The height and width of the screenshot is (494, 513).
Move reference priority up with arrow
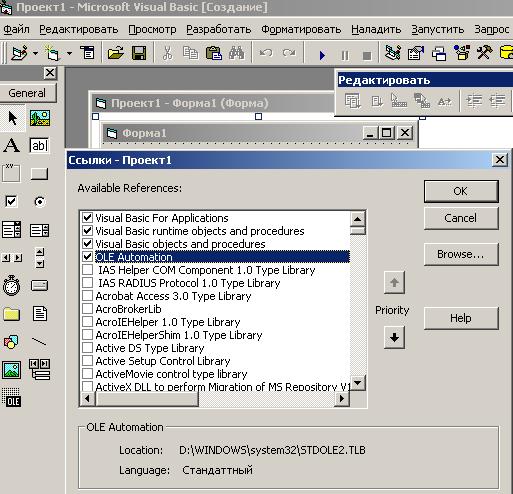click(394, 283)
